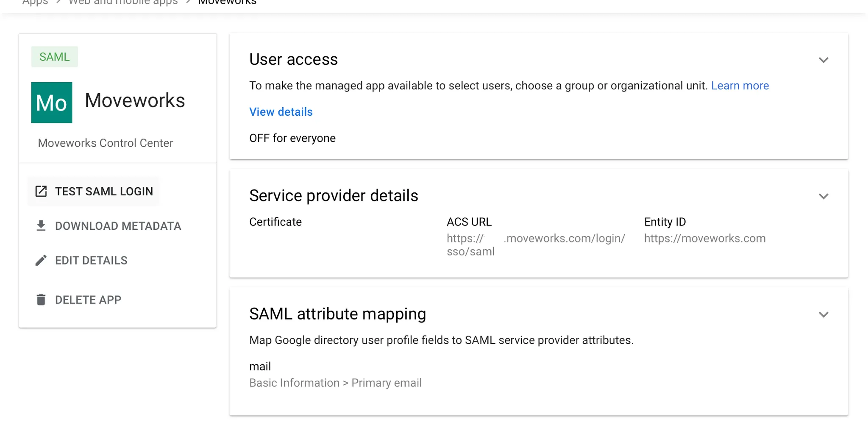This screenshot has width=868, height=431.
Task: Click the DOWNLOAD METADATA button label
Action: coord(118,226)
